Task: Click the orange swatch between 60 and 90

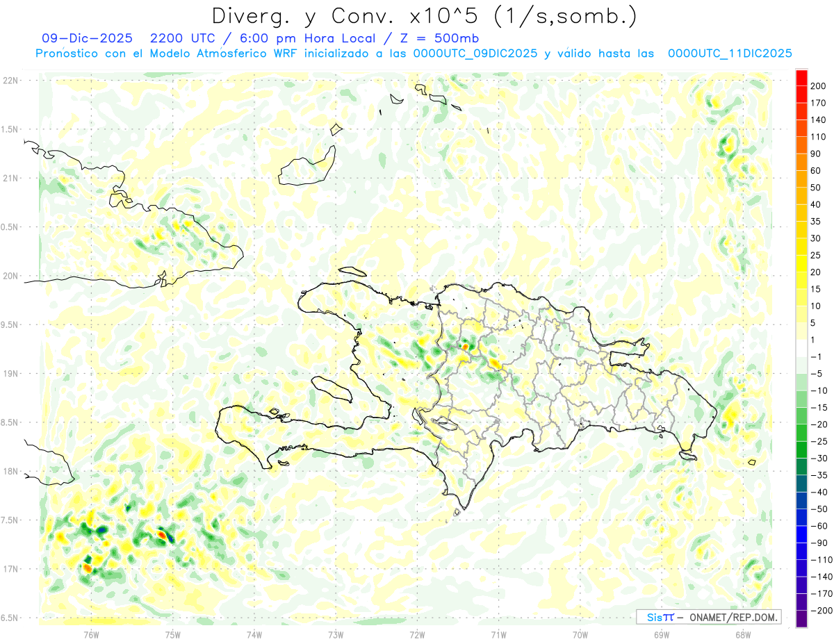Action: 801,163
